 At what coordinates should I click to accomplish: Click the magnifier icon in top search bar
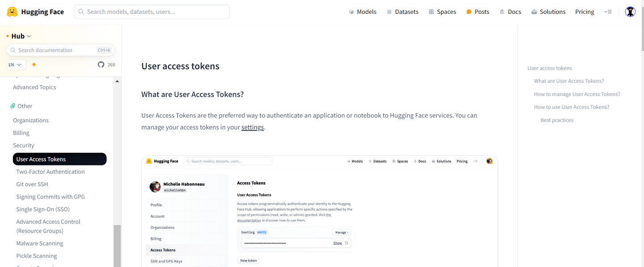click(81, 12)
